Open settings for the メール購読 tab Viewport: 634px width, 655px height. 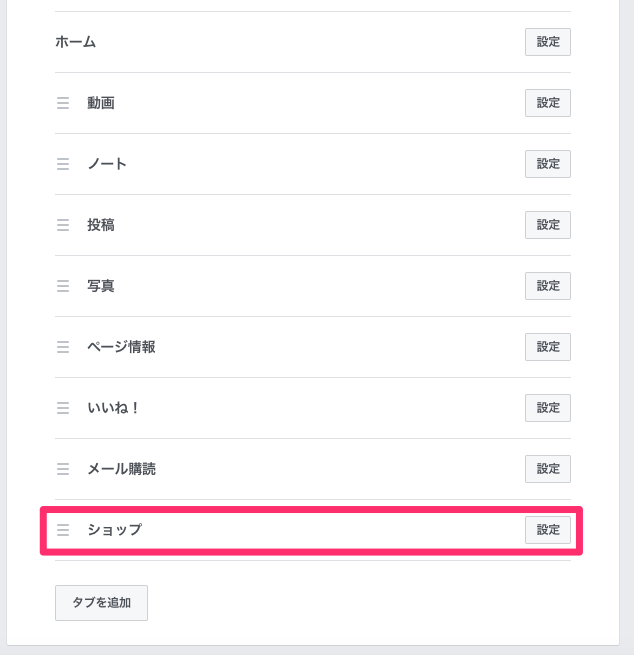point(547,469)
